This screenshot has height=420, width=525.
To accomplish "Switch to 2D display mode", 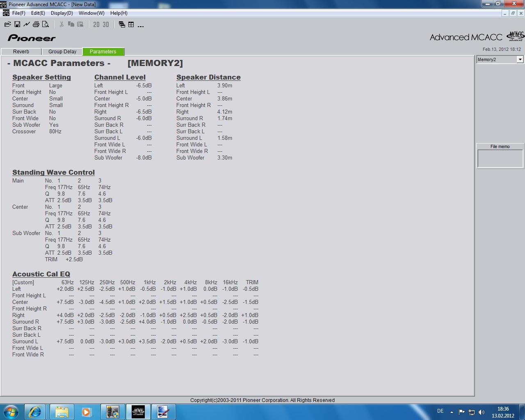I will [96, 25].
